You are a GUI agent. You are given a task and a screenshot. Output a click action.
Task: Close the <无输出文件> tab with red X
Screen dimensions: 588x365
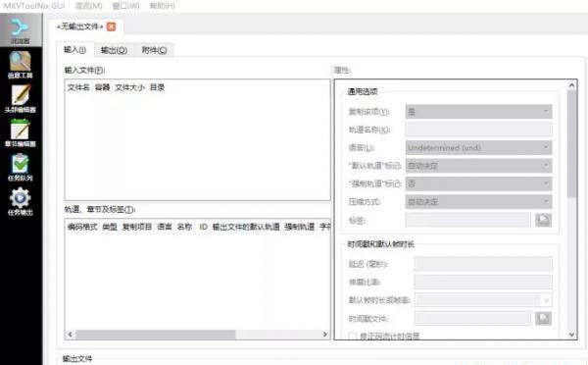(x=111, y=26)
